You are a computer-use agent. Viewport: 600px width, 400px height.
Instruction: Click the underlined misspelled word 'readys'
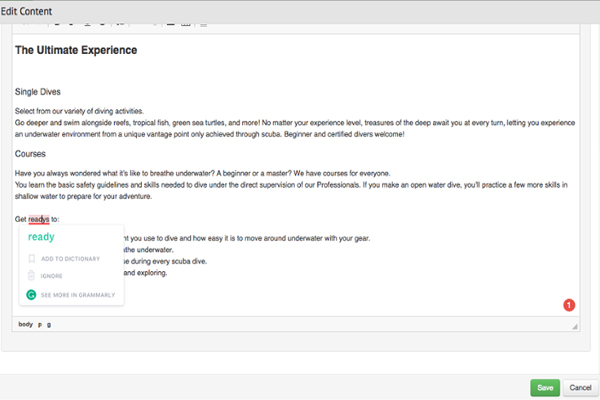tap(39, 219)
